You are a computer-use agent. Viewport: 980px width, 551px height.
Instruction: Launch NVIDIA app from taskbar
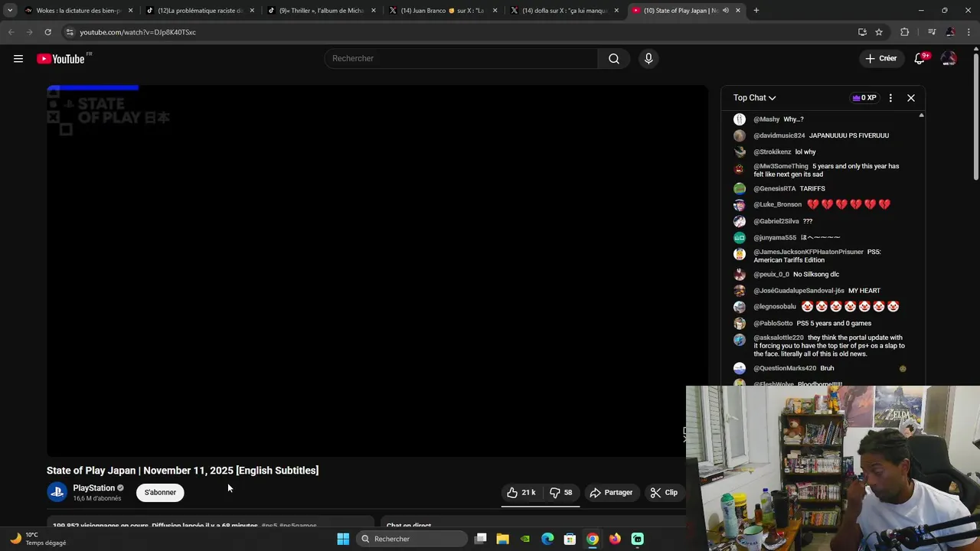(x=525, y=539)
